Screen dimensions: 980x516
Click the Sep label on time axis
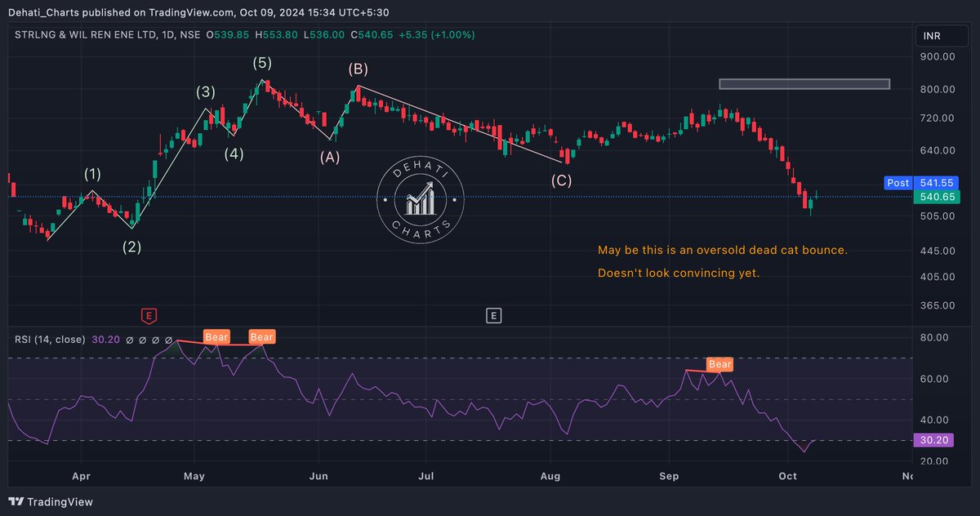[x=669, y=474]
